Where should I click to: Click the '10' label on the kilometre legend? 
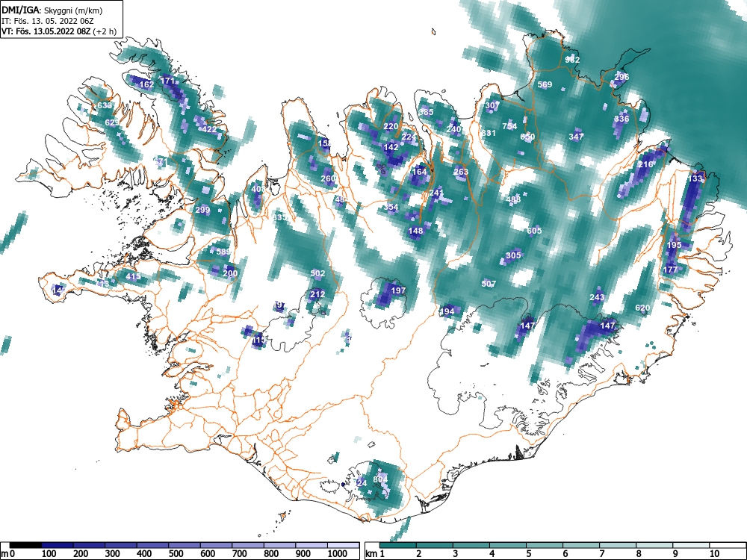pyautogui.click(x=714, y=554)
